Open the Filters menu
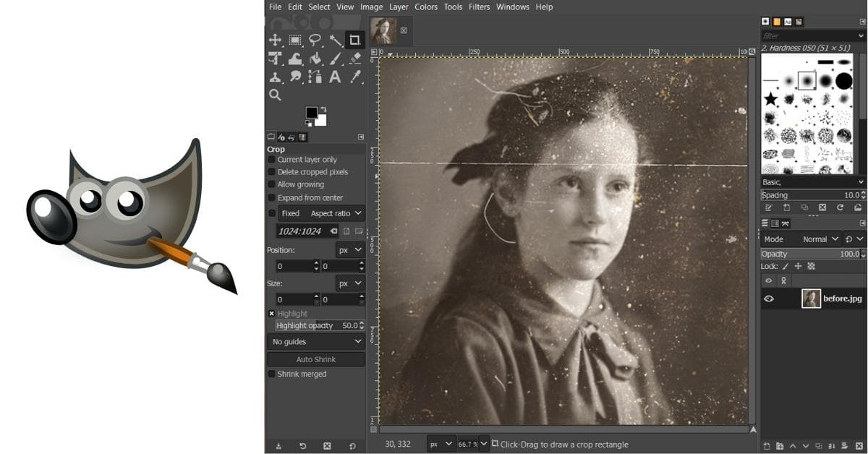 click(x=479, y=7)
